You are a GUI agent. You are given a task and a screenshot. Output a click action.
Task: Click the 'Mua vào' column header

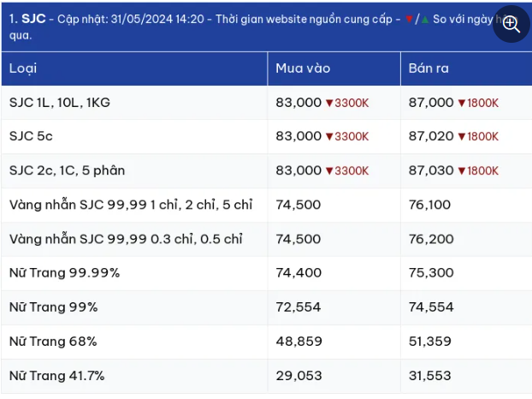[303, 68]
